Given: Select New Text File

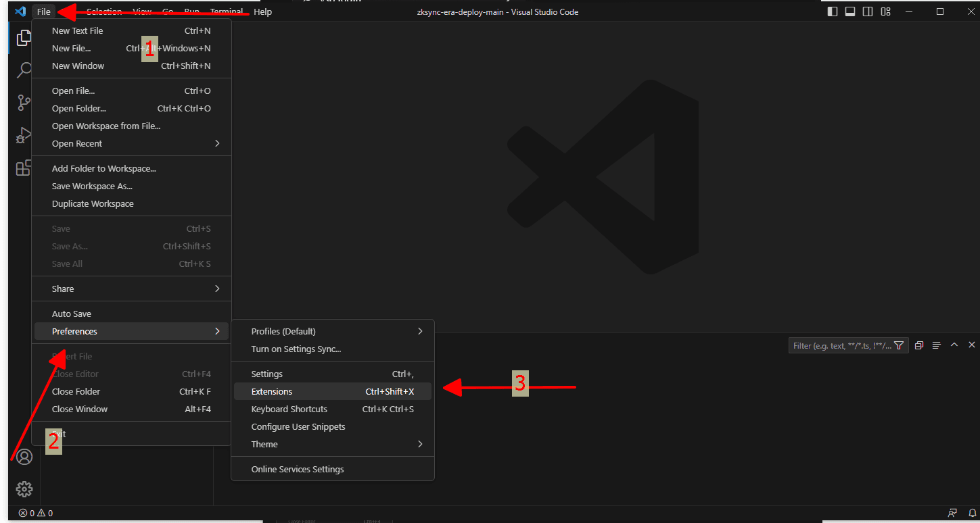Looking at the screenshot, I should (x=131, y=30).
